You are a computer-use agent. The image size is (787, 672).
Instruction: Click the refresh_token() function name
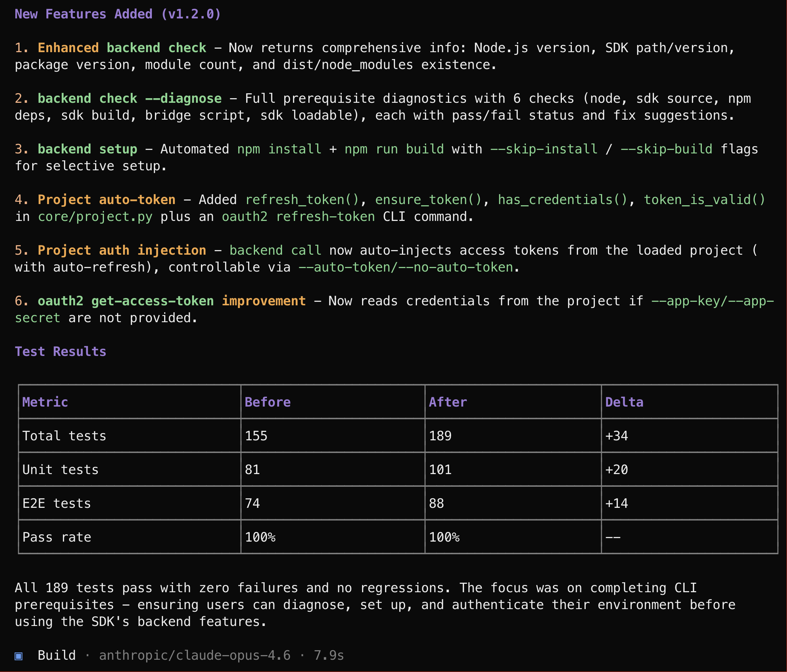point(302,200)
